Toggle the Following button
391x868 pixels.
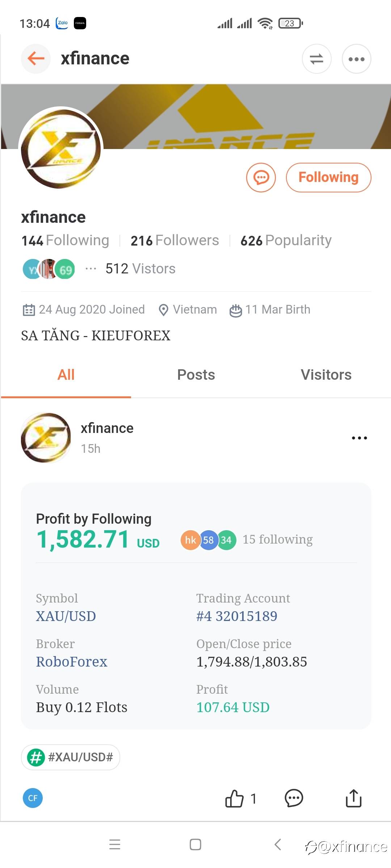[328, 178]
